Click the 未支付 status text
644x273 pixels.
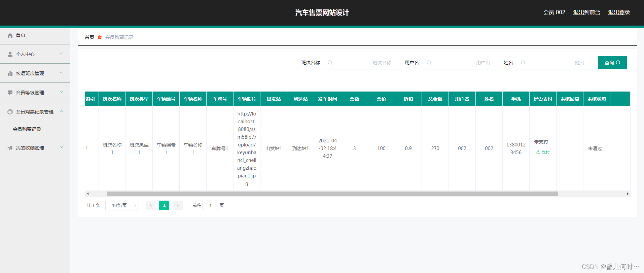[541, 142]
